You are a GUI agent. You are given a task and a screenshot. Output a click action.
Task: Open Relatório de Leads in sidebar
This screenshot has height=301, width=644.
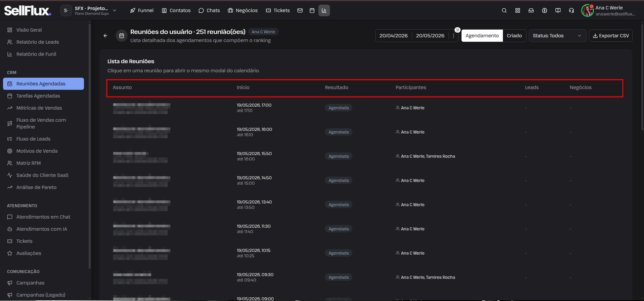43,42
